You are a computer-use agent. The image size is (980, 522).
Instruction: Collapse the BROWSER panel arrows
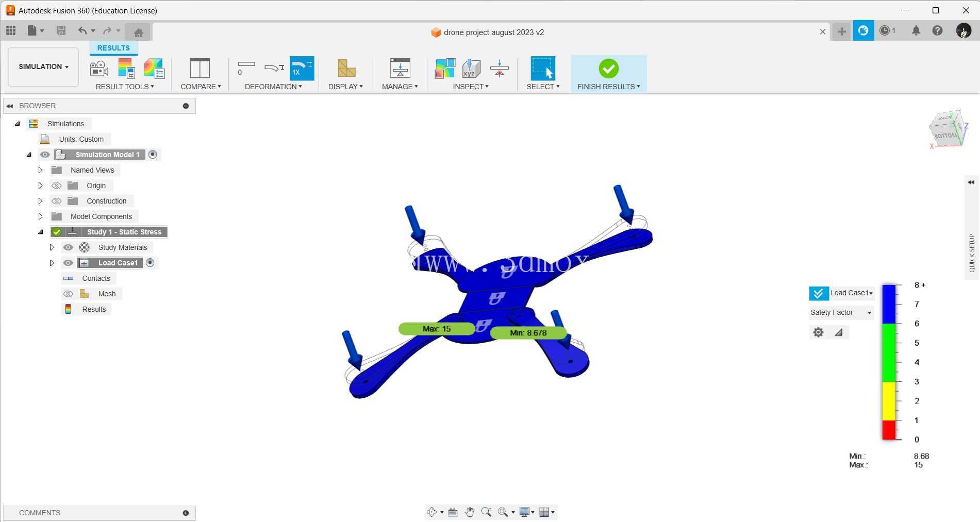click(10, 106)
